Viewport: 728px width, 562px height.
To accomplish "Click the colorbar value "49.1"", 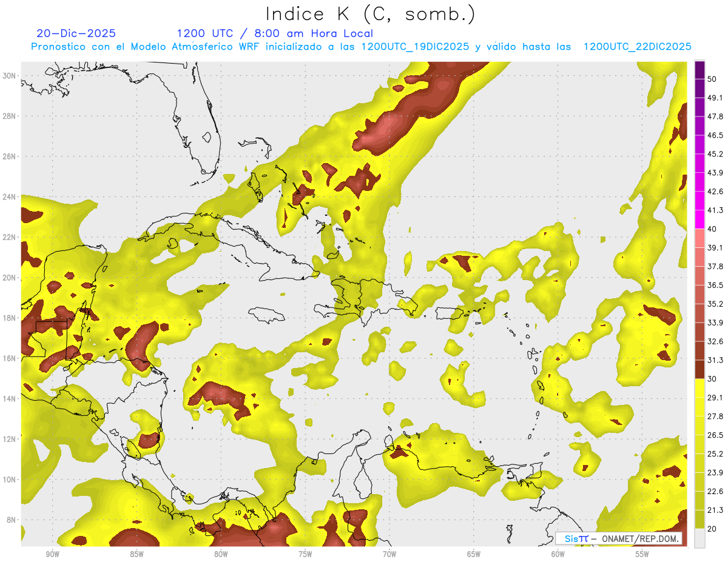I will [x=716, y=98].
